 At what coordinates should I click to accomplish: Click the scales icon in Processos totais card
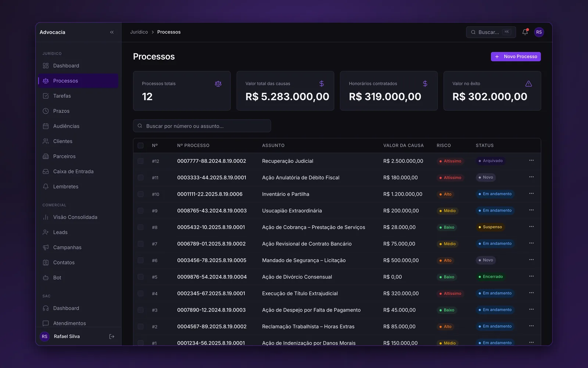coord(218,84)
